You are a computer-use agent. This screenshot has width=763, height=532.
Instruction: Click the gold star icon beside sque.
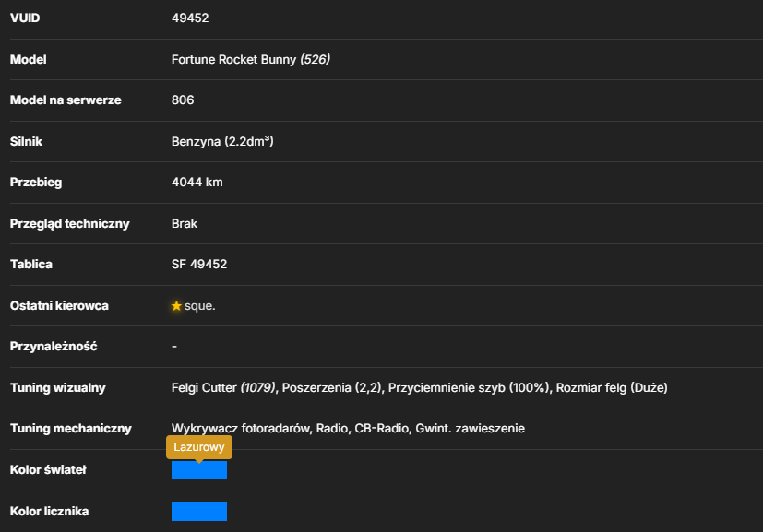[176, 306]
